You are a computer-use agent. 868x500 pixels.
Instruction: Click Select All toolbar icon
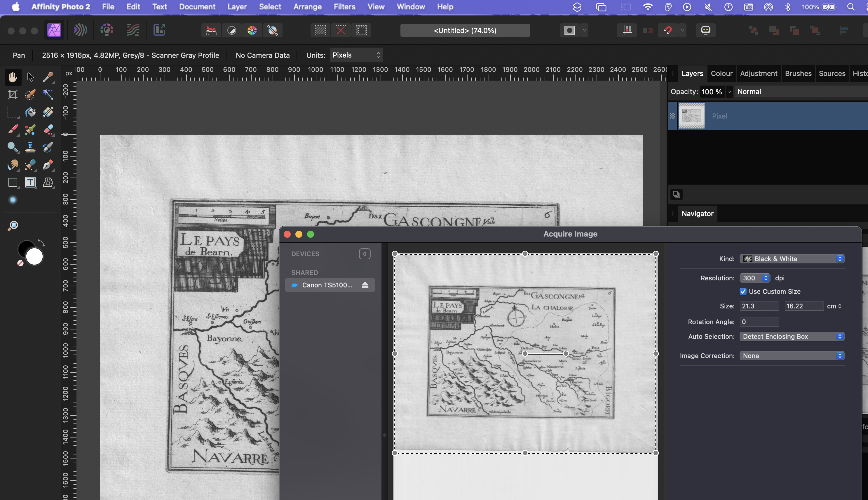[320, 31]
